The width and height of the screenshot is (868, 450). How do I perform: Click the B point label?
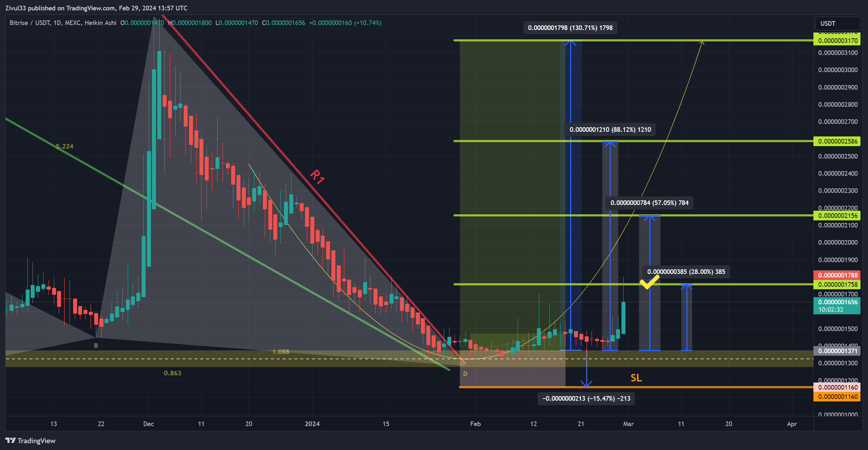pyautogui.click(x=96, y=346)
